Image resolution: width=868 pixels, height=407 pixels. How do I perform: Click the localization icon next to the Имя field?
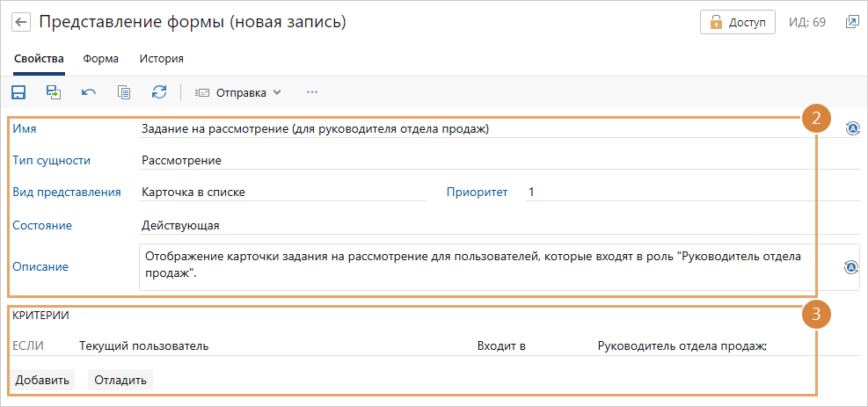[852, 129]
